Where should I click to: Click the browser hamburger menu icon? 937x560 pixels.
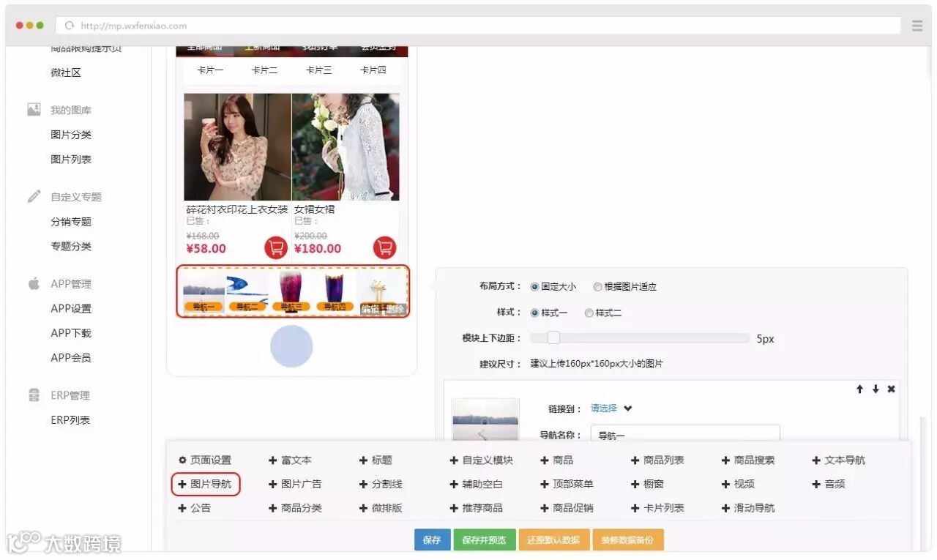[x=917, y=26]
